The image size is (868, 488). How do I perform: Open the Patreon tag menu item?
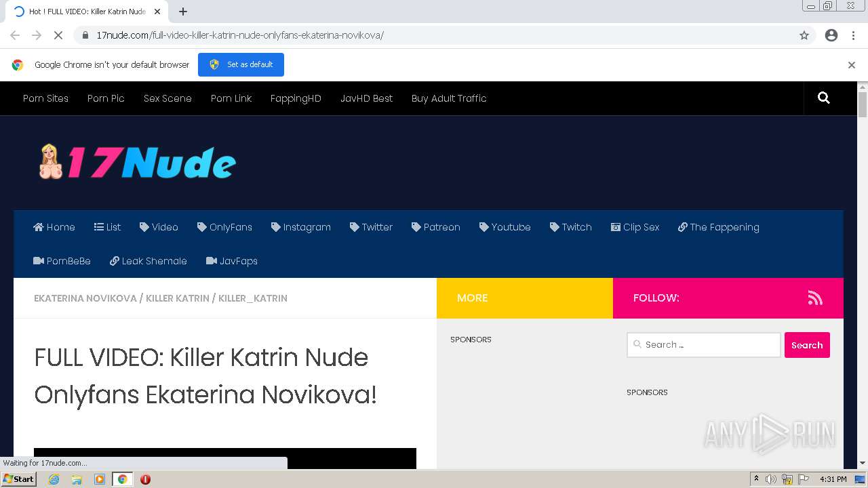point(436,227)
